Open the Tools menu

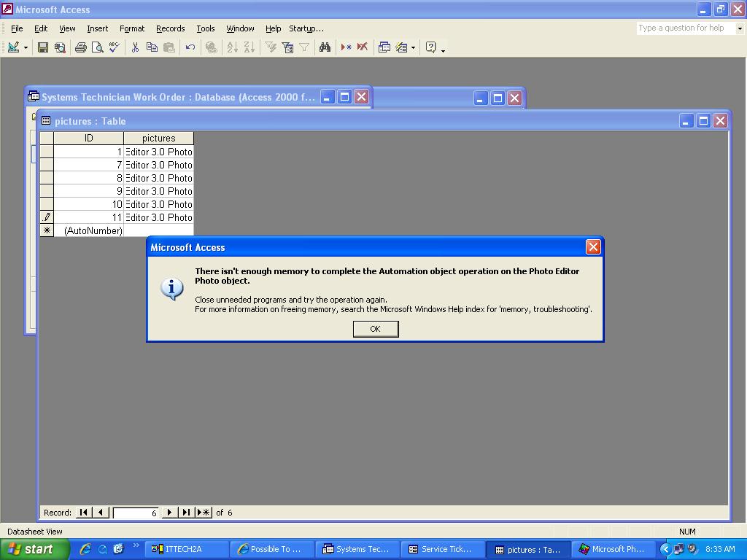click(205, 28)
